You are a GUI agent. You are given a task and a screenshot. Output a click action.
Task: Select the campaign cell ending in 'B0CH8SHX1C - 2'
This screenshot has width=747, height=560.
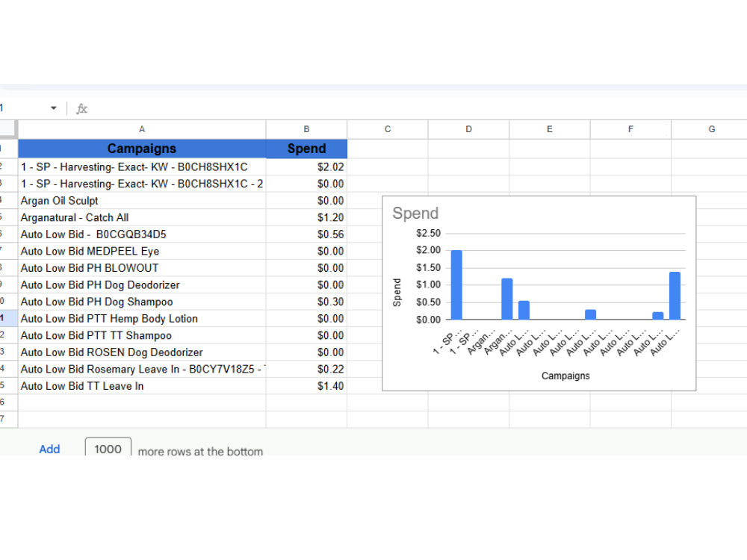point(142,184)
